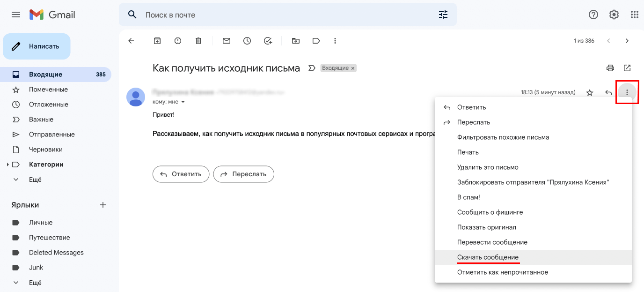Archive the open email

157,41
